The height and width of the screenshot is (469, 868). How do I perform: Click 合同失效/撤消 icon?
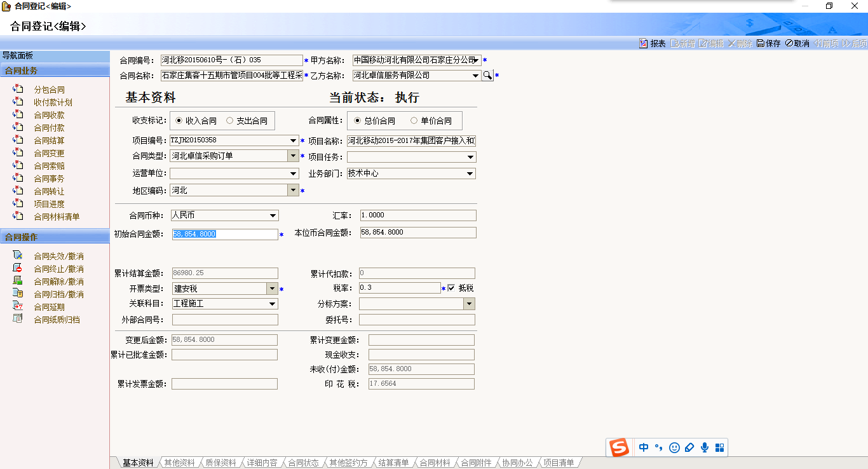18,255
